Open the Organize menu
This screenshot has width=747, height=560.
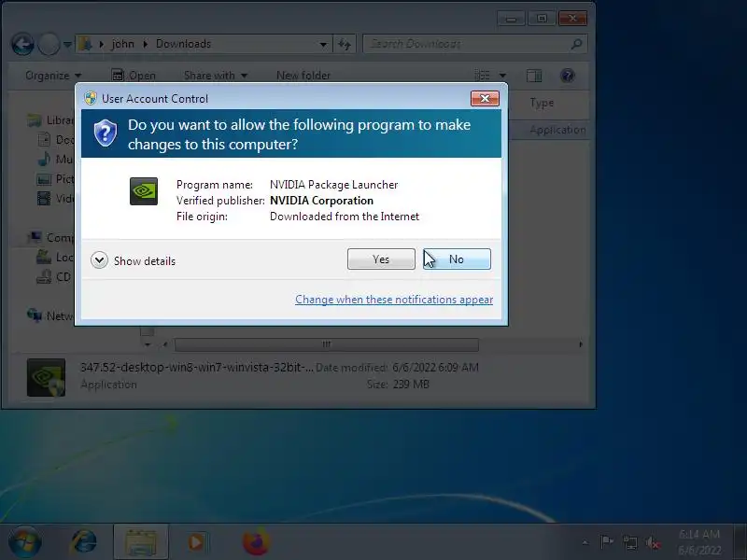coord(53,76)
